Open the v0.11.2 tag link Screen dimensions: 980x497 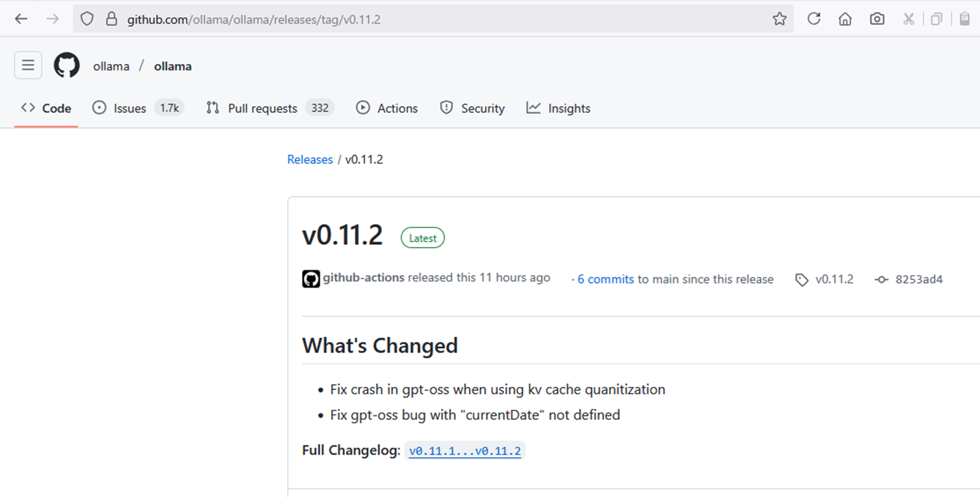(x=834, y=279)
